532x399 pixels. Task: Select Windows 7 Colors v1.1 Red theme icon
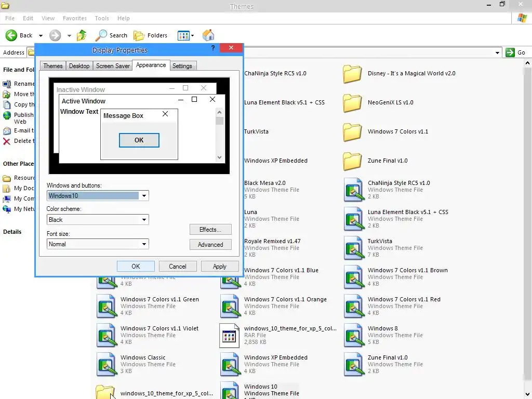pos(354,307)
